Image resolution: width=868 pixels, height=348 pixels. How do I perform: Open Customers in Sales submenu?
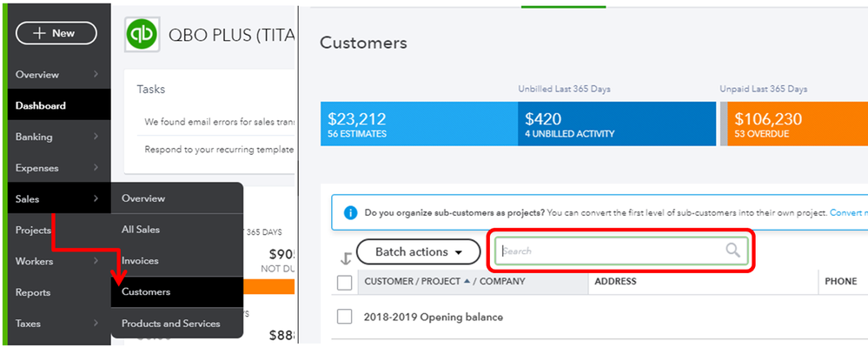click(146, 291)
